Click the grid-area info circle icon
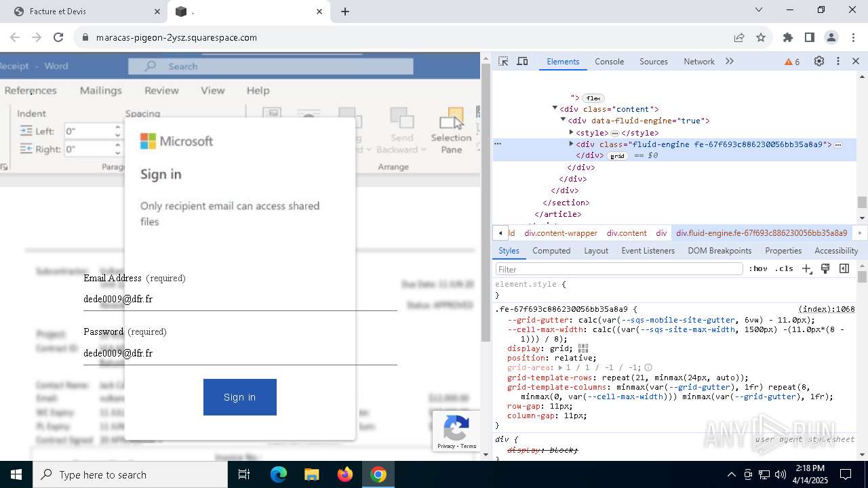Viewport: 868px width, 488px height. [x=648, y=367]
